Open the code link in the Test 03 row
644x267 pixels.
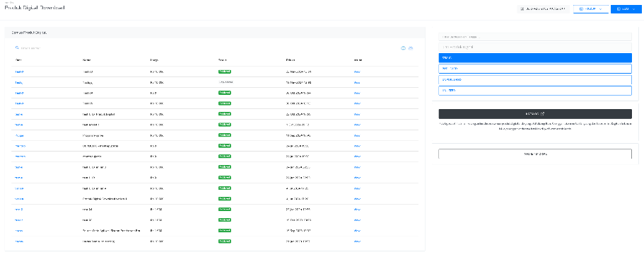[x=19, y=72]
